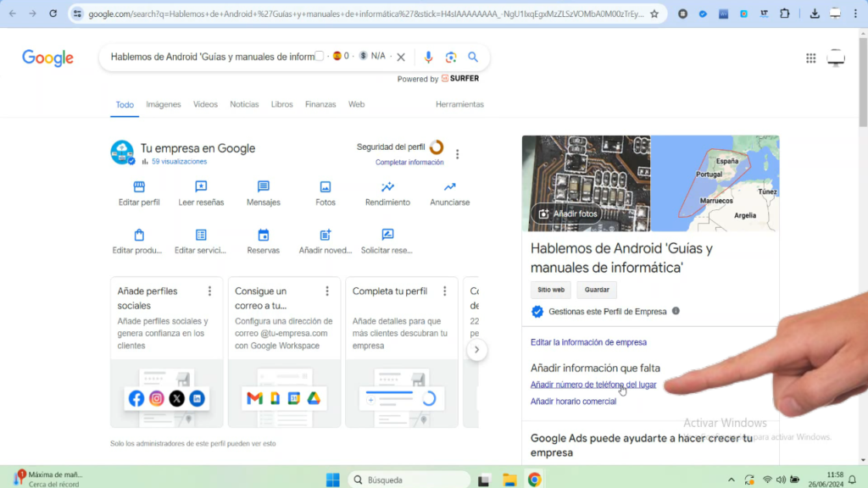
Task: Expand hidden icons in the system tray
Action: coord(731,479)
